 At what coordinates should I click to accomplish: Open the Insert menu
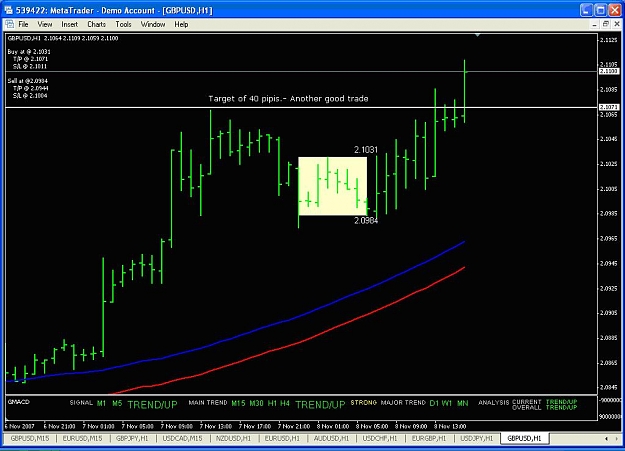click(x=69, y=24)
